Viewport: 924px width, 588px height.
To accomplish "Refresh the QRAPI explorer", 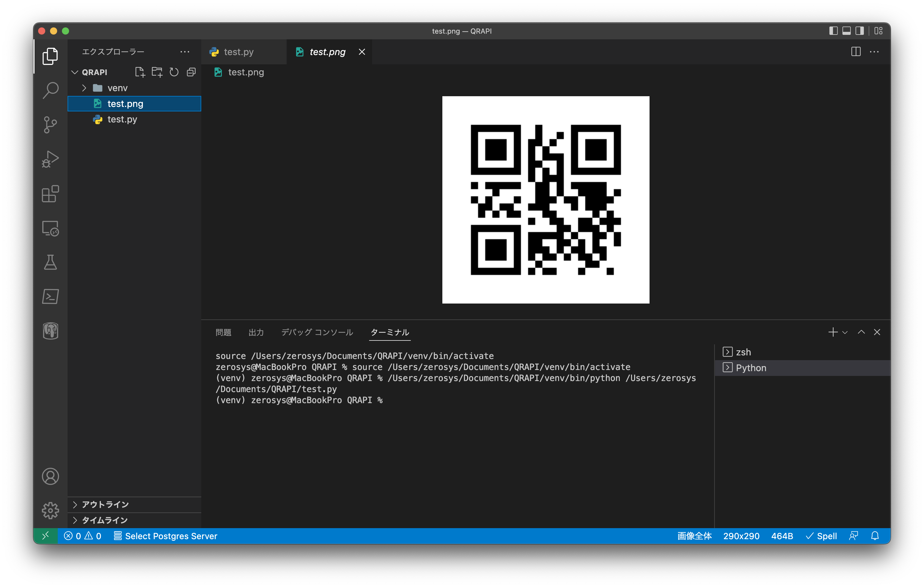I will [174, 72].
